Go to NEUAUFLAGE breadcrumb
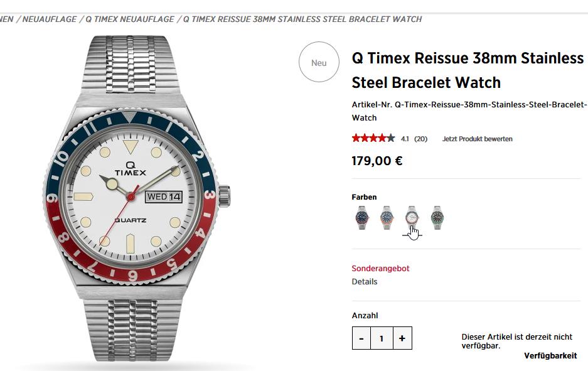Screen dimensions: 588x371 50,19
